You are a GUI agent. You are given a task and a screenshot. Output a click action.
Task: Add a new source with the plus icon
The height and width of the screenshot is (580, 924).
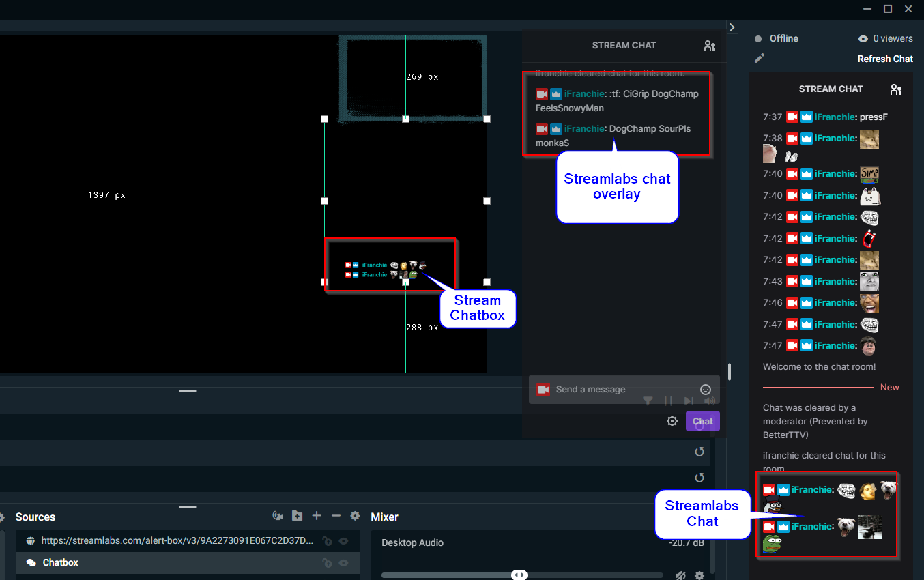(x=316, y=516)
